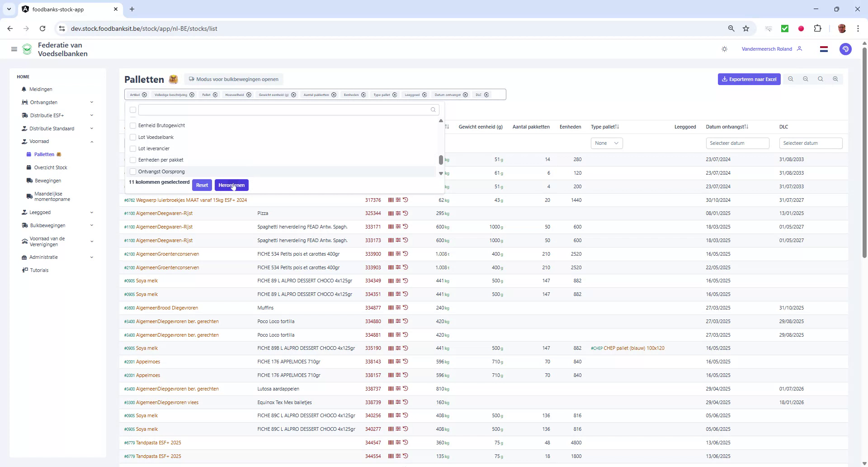Select the Eenheden per pakket checkbox
This screenshot has height=467, width=868.
(132, 160)
